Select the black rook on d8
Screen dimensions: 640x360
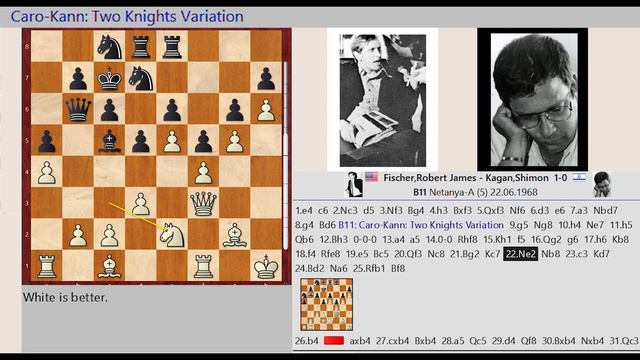coord(140,47)
